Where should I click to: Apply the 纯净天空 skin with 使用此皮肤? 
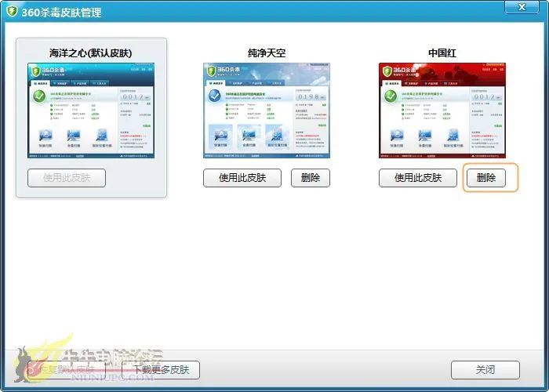coord(242,178)
